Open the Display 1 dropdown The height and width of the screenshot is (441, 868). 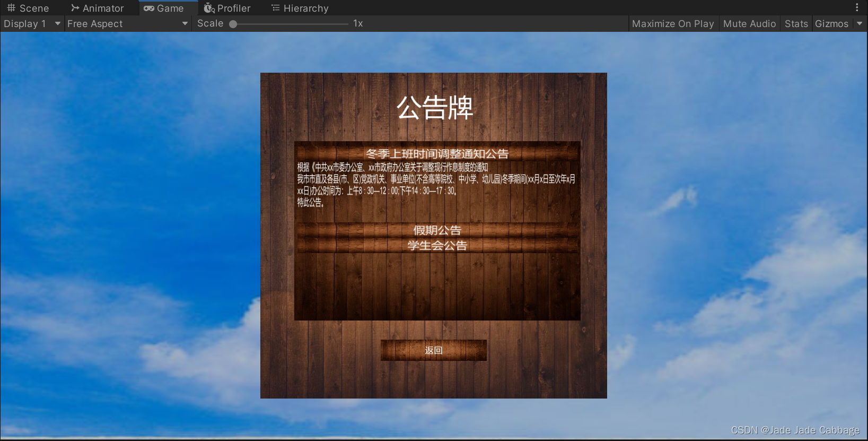point(32,24)
